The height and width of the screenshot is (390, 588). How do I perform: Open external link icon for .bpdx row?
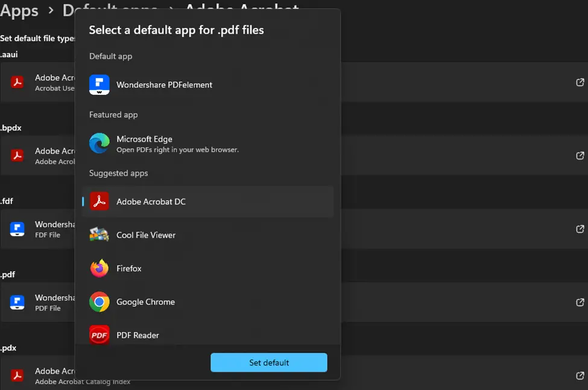coord(580,155)
